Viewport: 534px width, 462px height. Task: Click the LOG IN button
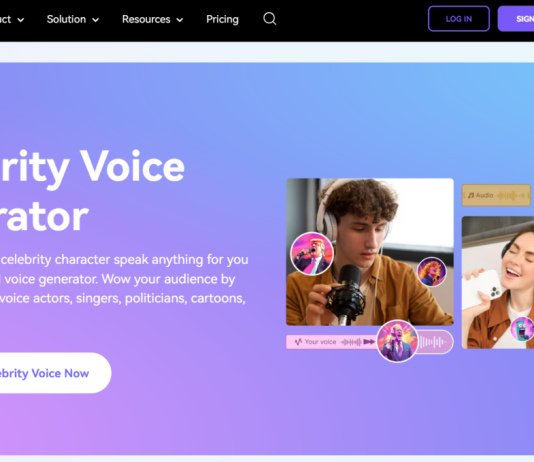(x=459, y=19)
